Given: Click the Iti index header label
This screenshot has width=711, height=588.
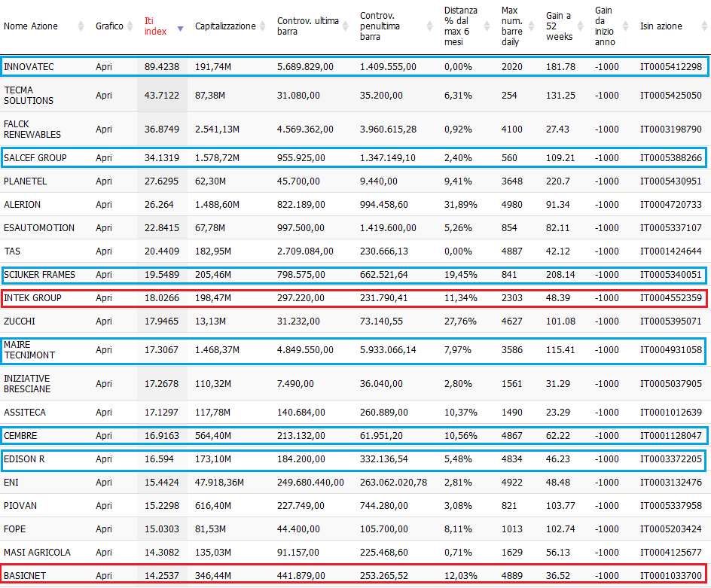Looking at the screenshot, I should coord(155,26).
